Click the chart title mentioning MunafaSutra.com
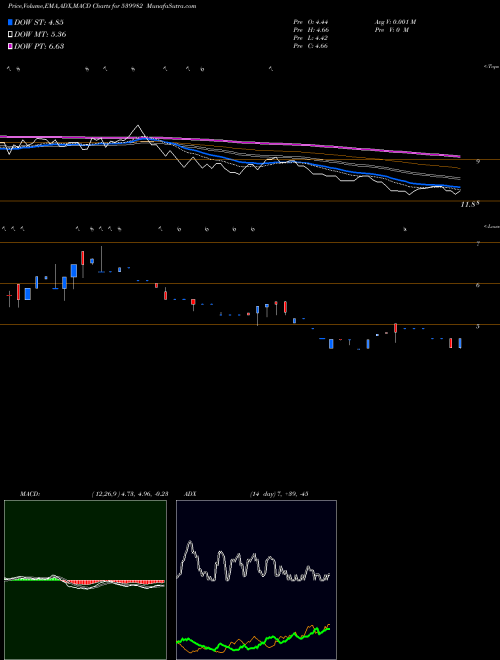Viewport: 500px width, 660px height. (x=102, y=6)
